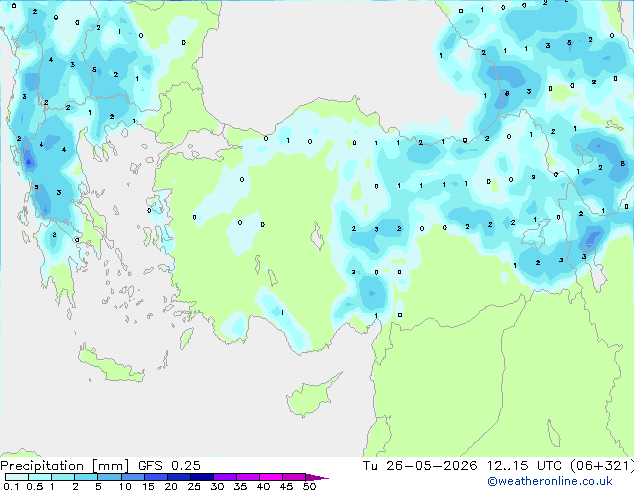Click the legend swatch between 2 and 5
This screenshot has height=490, width=634.
pos(86,477)
